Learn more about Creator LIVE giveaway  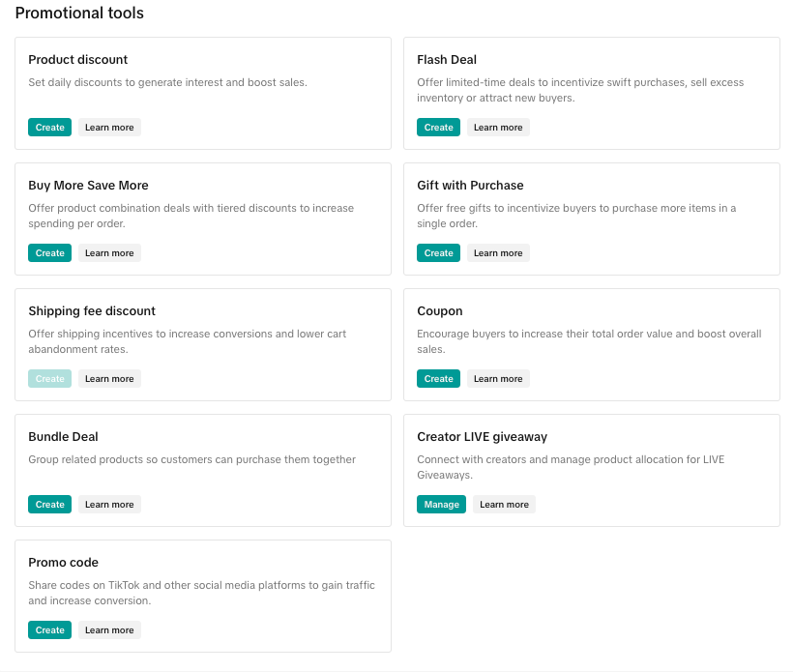[x=504, y=505]
